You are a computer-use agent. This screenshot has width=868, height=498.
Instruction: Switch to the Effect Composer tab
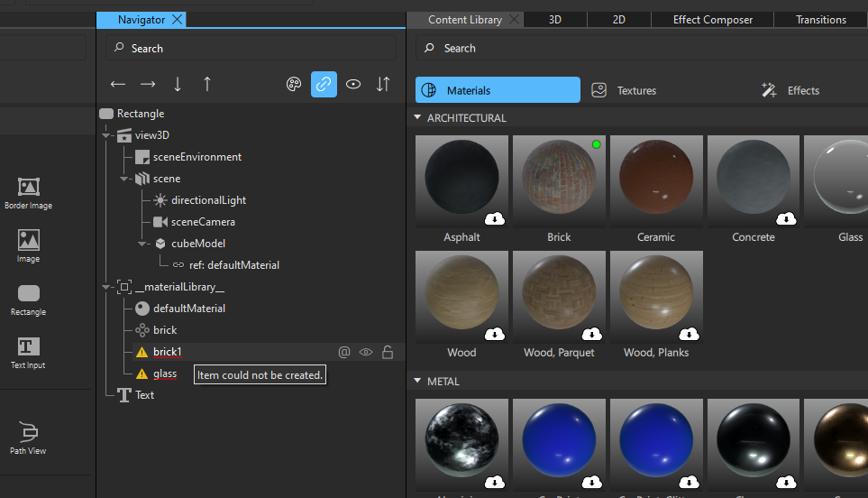pos(712,19)
